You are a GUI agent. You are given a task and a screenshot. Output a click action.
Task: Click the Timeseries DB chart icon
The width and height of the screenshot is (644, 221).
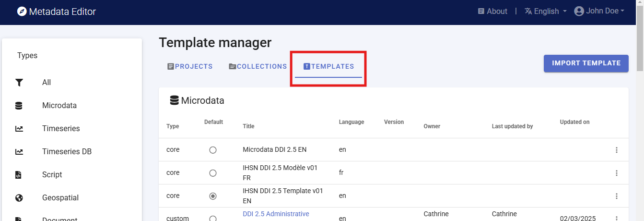[19, 152]
